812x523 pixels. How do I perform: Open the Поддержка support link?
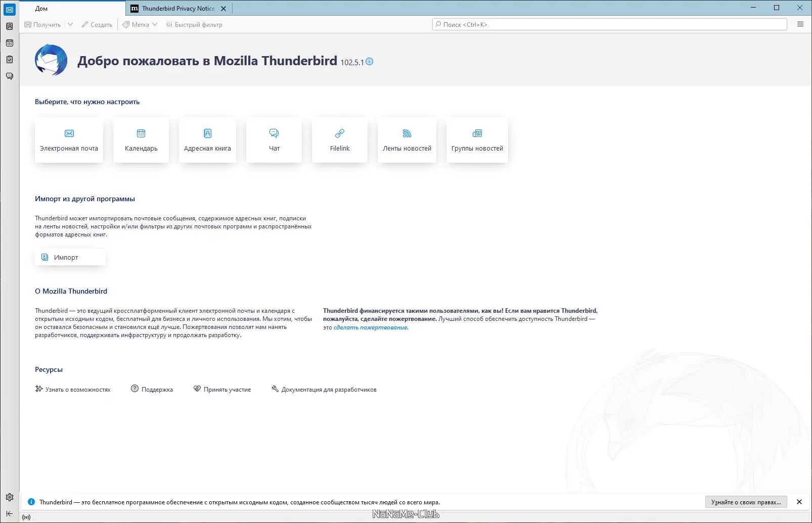[152, 389]
